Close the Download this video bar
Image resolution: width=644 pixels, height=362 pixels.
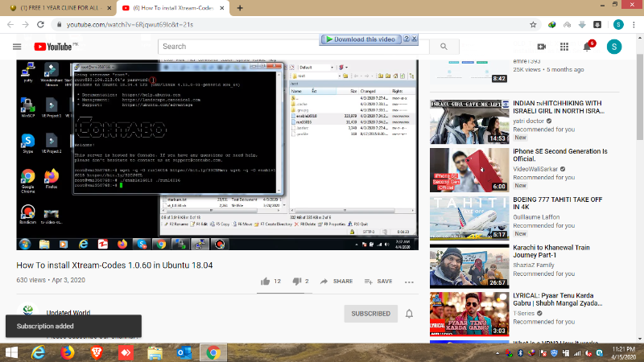click(x=414, y=39)
